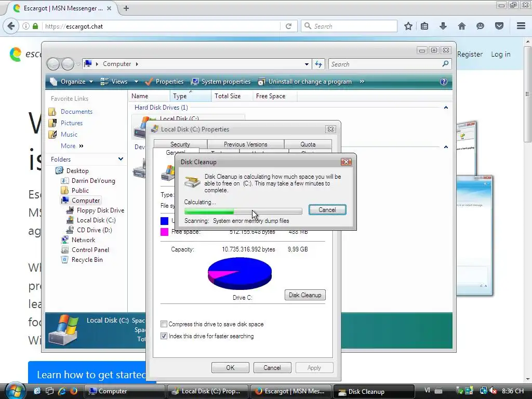Viewport: 532px width, 399px height.
Task: Click the volume muted tray icon
Action: point(493,391)
